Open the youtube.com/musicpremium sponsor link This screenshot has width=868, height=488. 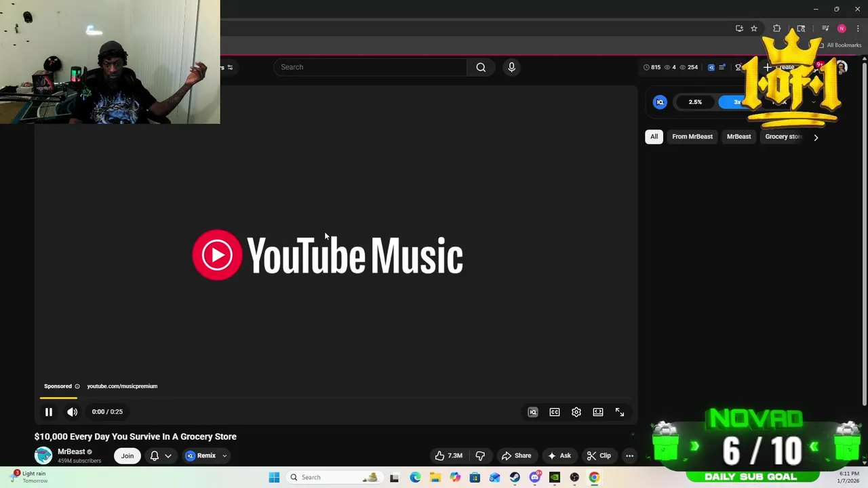122,386
